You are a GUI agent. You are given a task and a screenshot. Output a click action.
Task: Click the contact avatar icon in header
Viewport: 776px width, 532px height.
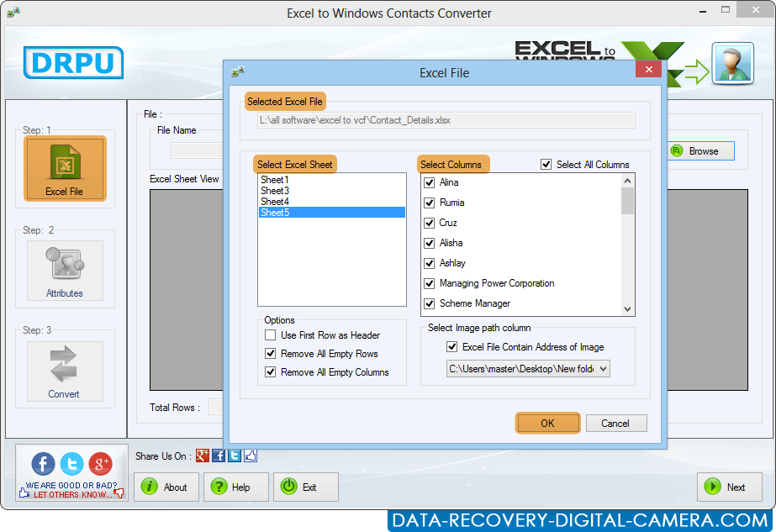coord(733,63)
